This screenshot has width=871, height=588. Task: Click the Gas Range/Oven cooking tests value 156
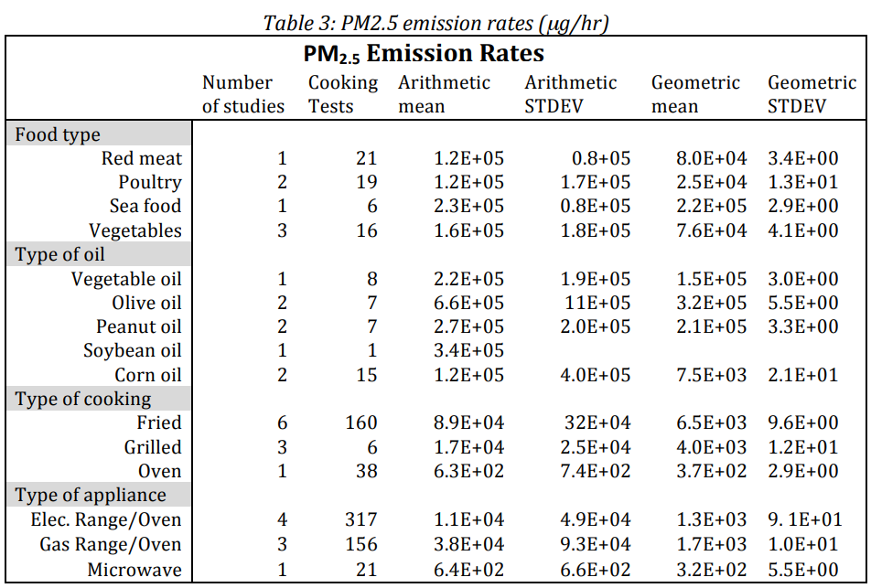pos(361,544)
